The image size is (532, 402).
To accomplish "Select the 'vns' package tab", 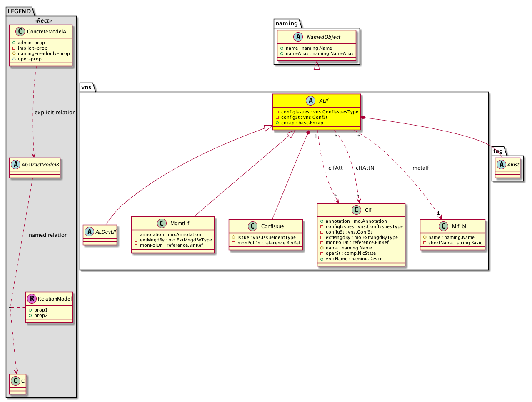I will 86,87.
